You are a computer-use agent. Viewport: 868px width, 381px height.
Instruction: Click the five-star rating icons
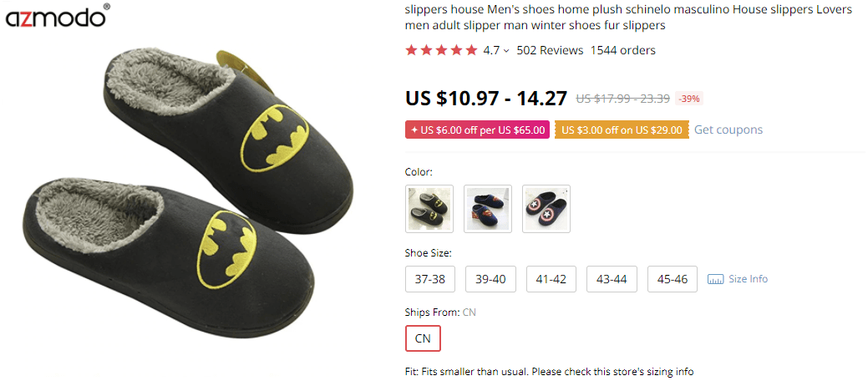point(441,50)
